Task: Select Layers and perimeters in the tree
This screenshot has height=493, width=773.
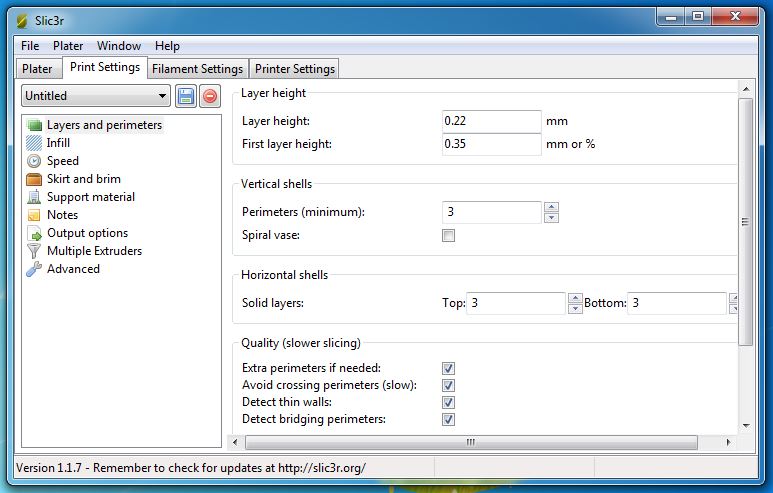Action: 104,125
